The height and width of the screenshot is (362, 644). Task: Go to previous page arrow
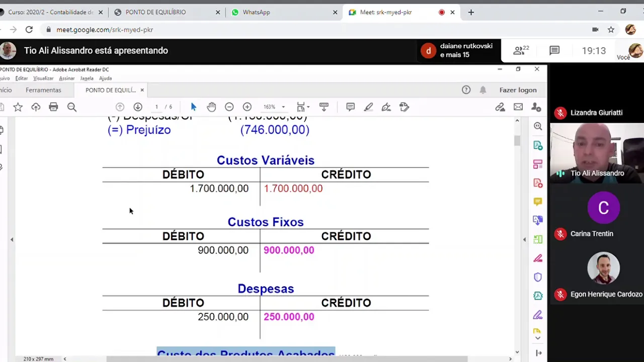pos(120,107)
